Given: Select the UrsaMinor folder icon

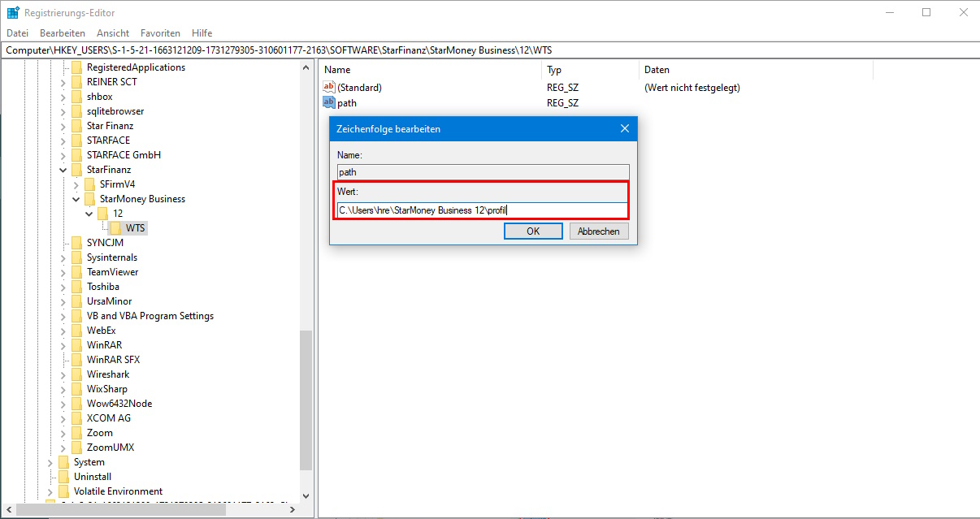Looking at the screenshot, I should 77,301.
